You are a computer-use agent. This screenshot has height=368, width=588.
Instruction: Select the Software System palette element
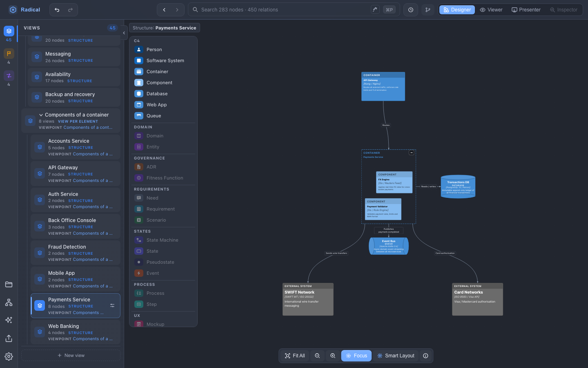click(163, 61)
